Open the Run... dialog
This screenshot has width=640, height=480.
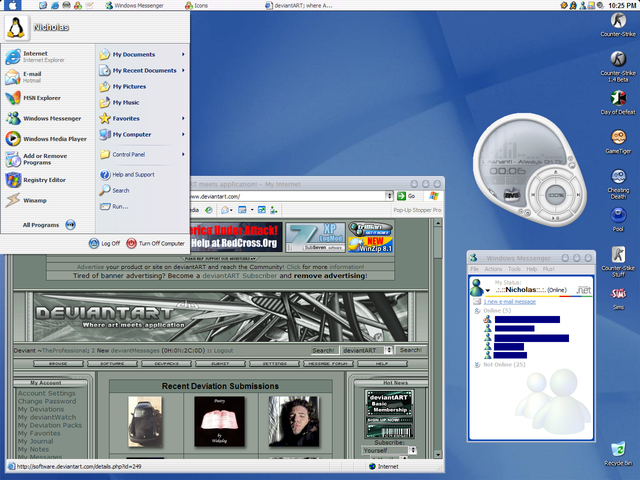click(114, 207)
